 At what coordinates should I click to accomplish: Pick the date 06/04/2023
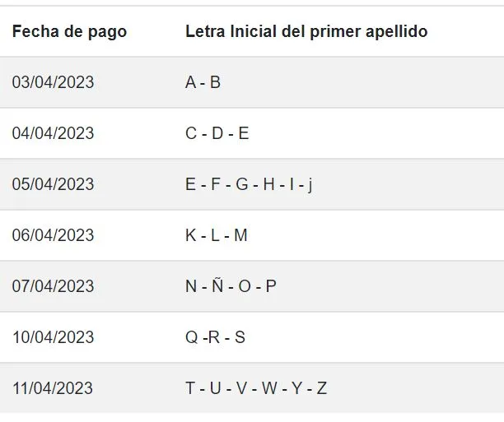(x=53, y=235)
